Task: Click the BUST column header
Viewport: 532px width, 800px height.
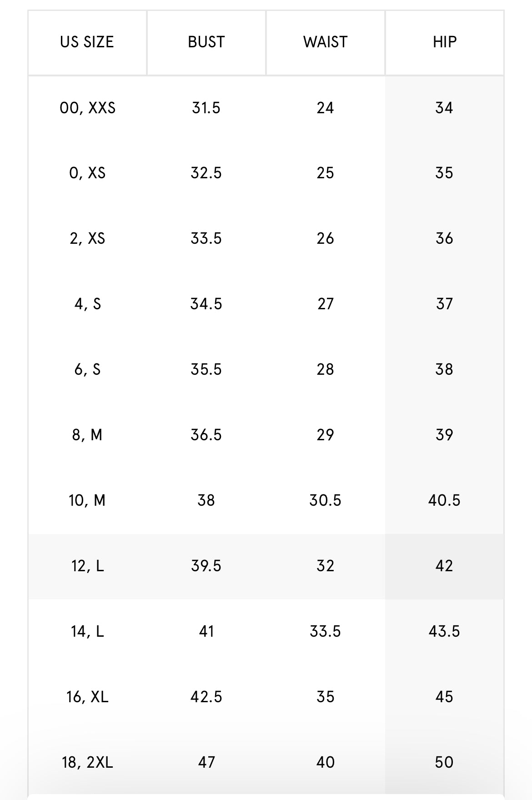Action: click(x=206, y=42)
